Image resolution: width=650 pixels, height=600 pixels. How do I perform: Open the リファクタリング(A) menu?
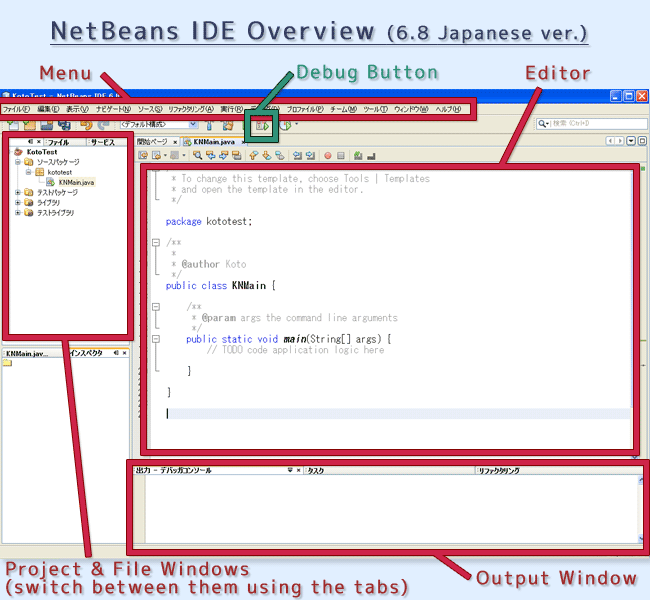[x=191, y=109]
